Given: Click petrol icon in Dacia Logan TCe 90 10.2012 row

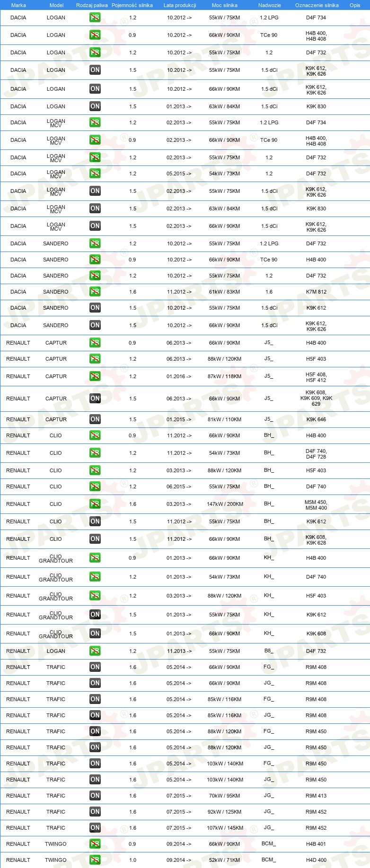Looking at the screenshot, I should (x=95, y=35).
